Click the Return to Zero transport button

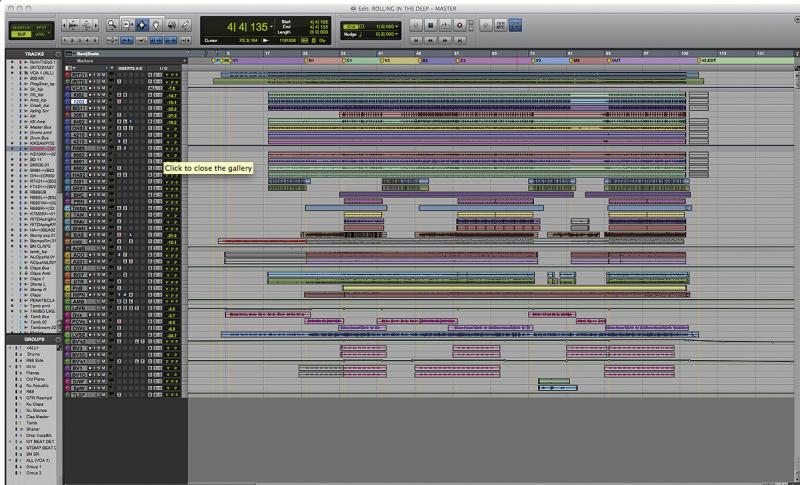coord(416,38)
